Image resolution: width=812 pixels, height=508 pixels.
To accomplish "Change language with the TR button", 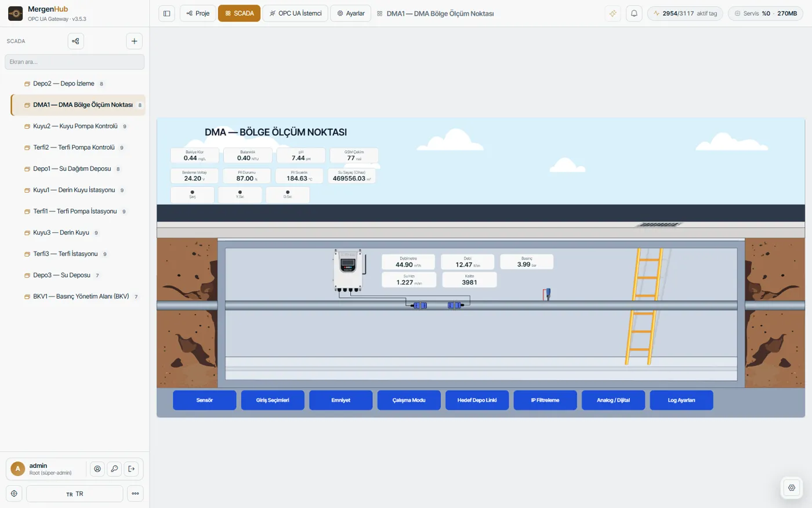I will (75, 493).
